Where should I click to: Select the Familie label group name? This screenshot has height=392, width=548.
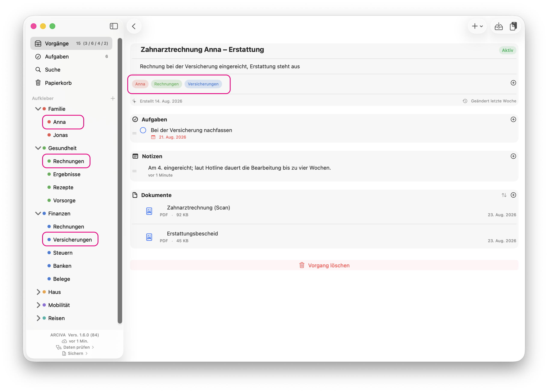pos(57,109)
